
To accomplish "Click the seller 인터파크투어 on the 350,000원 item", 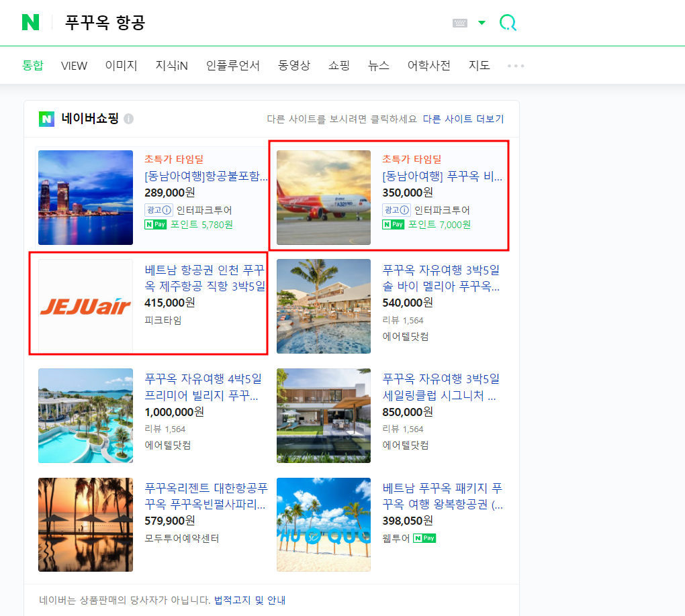I will [442, 210].
